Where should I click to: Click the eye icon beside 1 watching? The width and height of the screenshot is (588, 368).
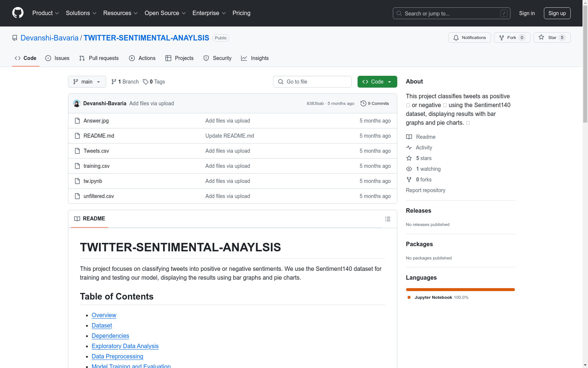[409, 169]
